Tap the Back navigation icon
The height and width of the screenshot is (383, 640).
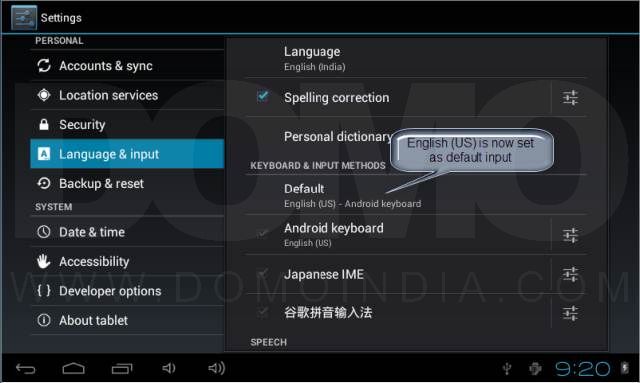[26, 369]
